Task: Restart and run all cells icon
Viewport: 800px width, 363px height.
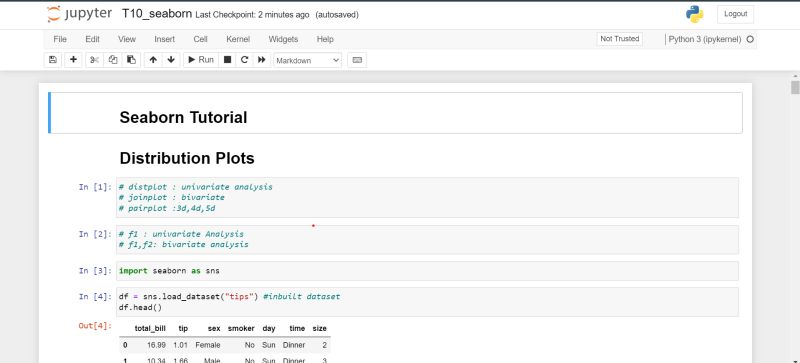Action: click(x=262, y=60)
